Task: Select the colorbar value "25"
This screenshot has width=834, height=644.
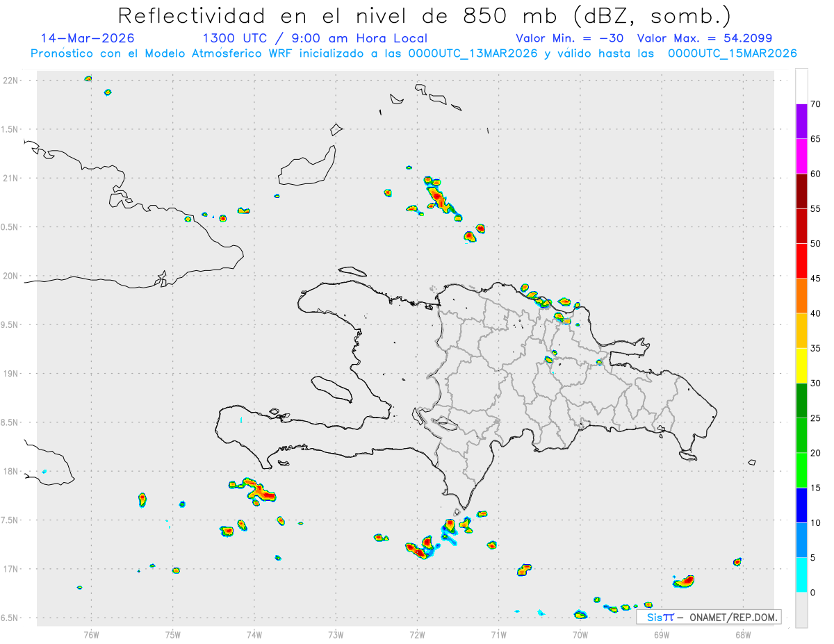Action: [x=816, y=418]
